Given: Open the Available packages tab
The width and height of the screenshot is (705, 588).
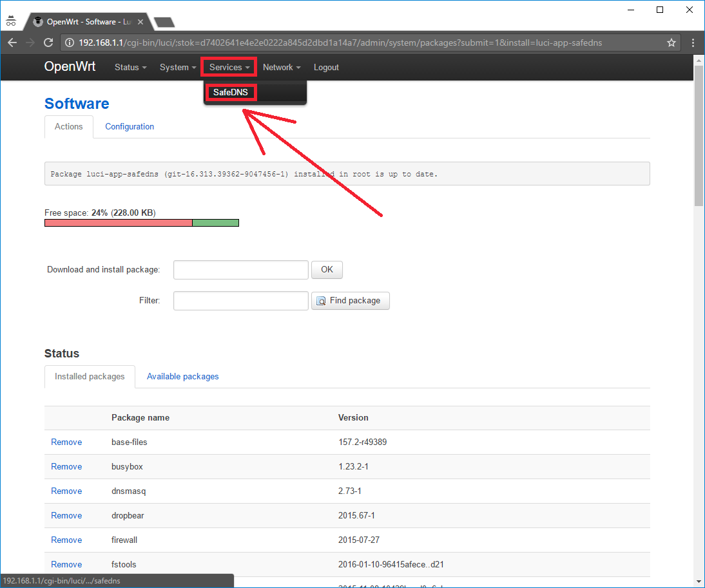Looking at the screenshot, I should (182, 376).
